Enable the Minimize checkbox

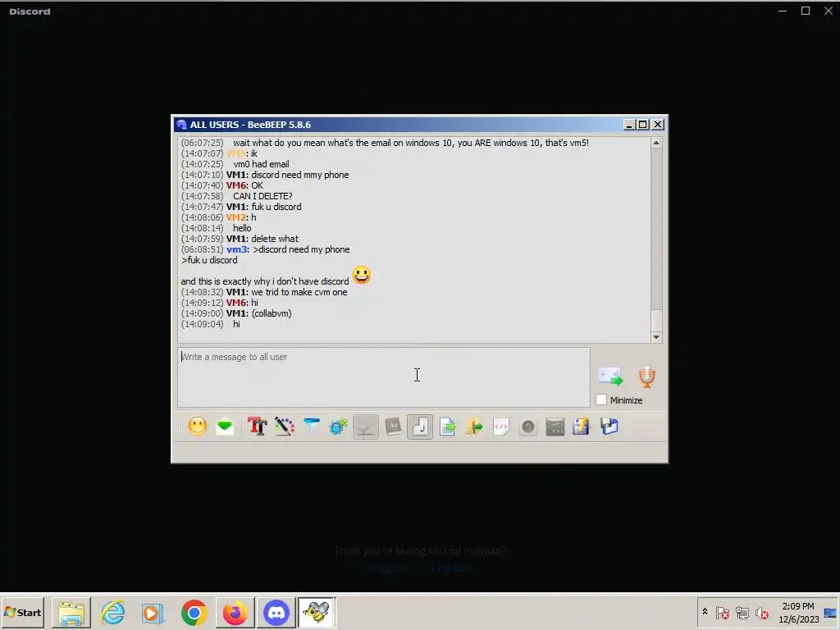click(x=601, y=399)
